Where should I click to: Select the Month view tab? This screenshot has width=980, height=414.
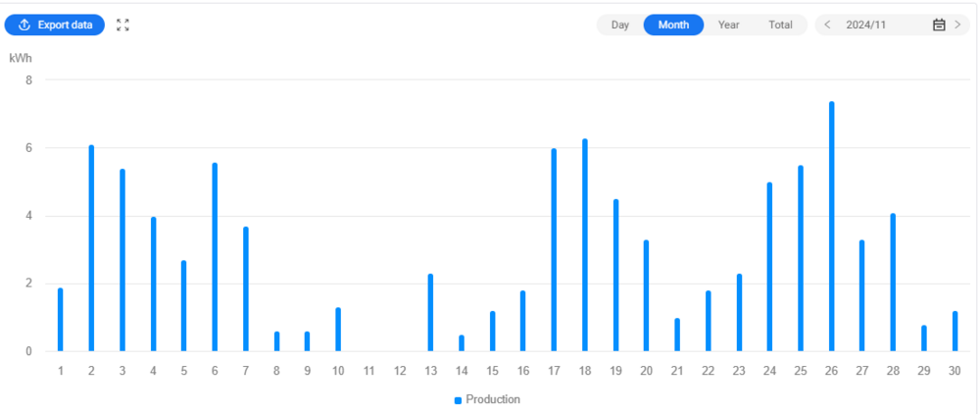point(673,25)
